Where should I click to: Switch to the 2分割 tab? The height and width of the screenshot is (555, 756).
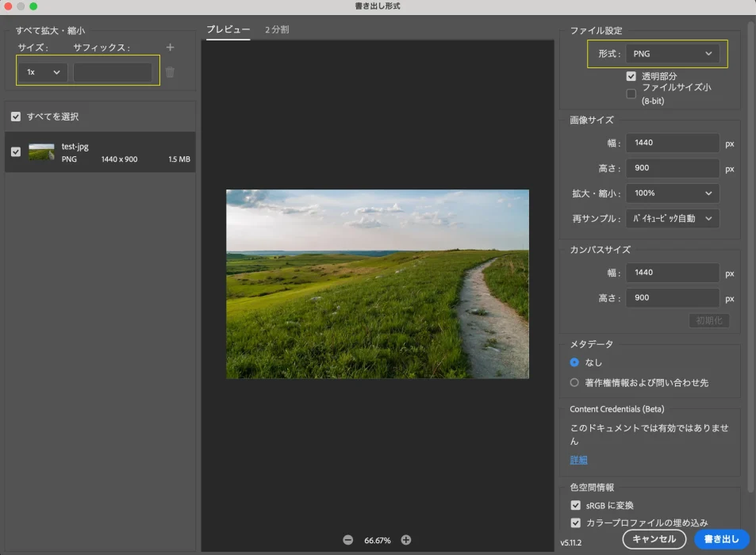coord(277,29)
